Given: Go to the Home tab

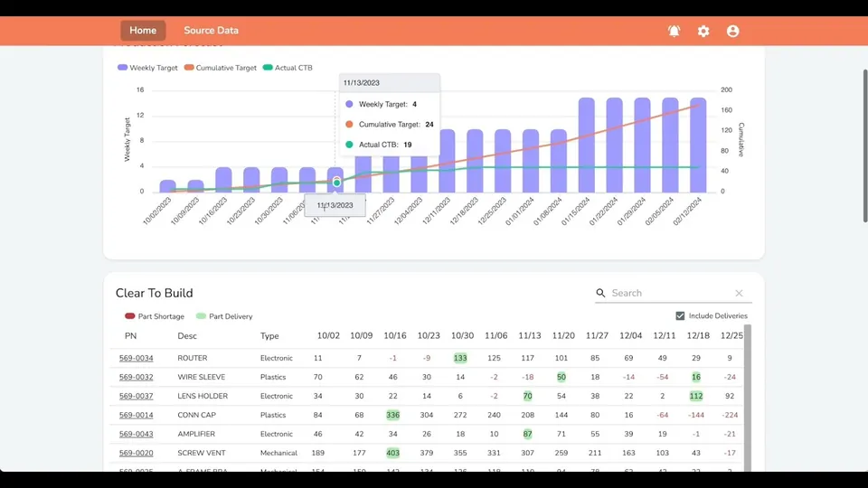Looking at the screenshot, I should pyautogui.click(x=143, y=31).
